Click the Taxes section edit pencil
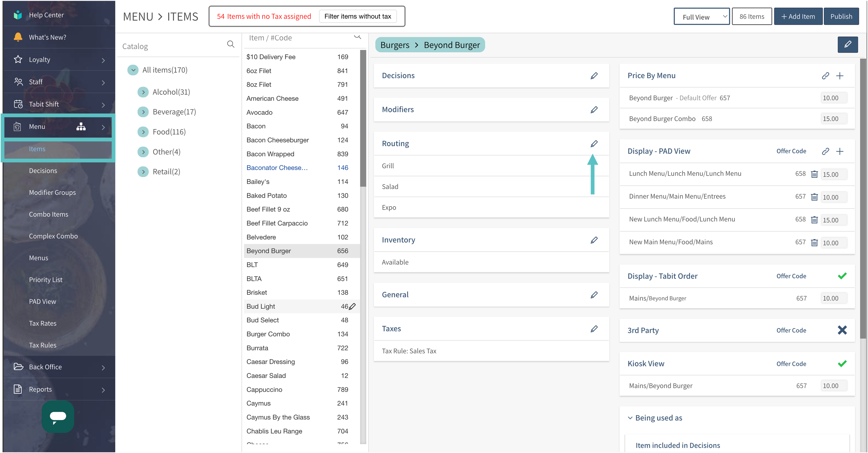Screen dimensions: 868x453 594,329
